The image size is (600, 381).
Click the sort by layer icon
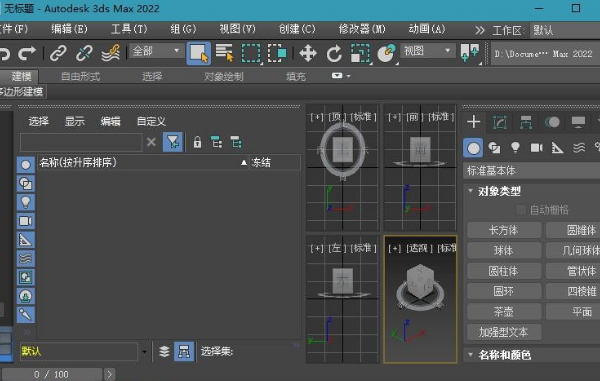tap(216, 142)
